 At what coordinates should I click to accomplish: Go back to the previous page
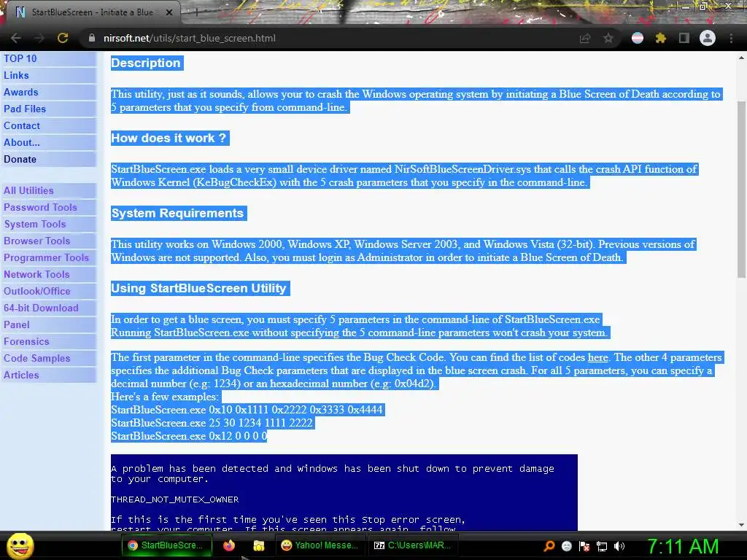tap(16, 38)
